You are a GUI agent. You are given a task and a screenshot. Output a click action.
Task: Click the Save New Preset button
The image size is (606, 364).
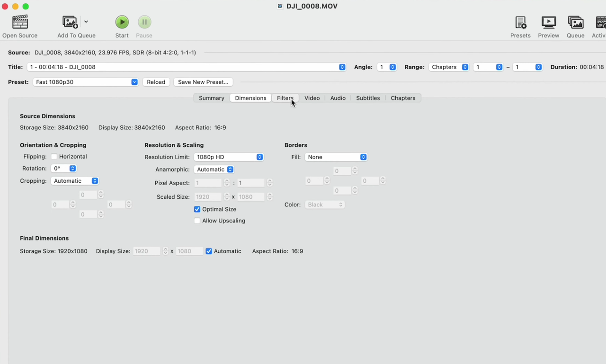pyautogui.click(x=203, y=82)
